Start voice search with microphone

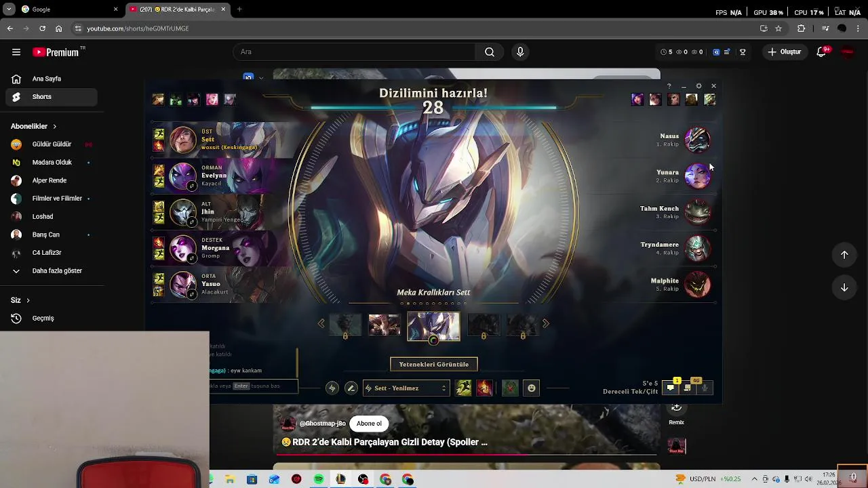520,52
